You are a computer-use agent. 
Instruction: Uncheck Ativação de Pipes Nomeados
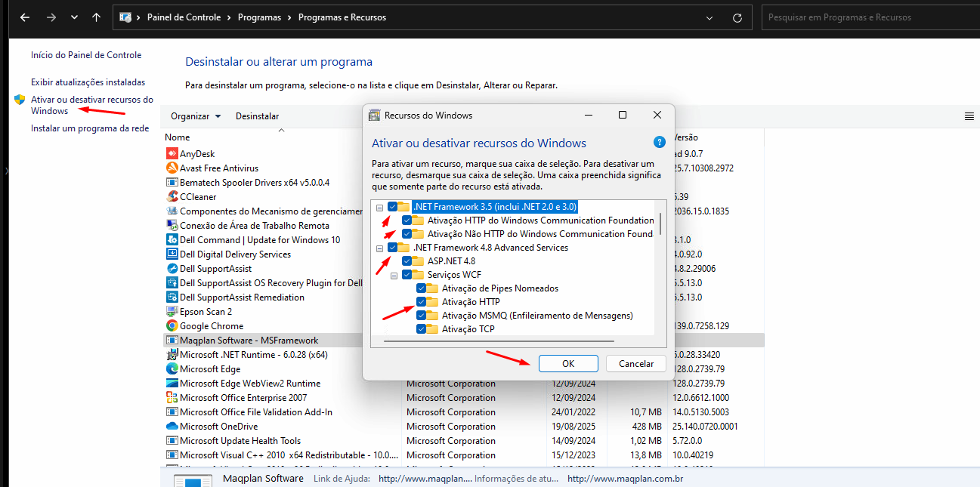tap(422, 288)
